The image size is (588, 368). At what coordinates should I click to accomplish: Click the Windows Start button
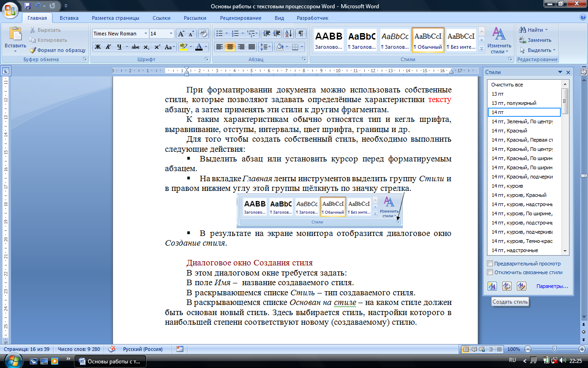13,361
